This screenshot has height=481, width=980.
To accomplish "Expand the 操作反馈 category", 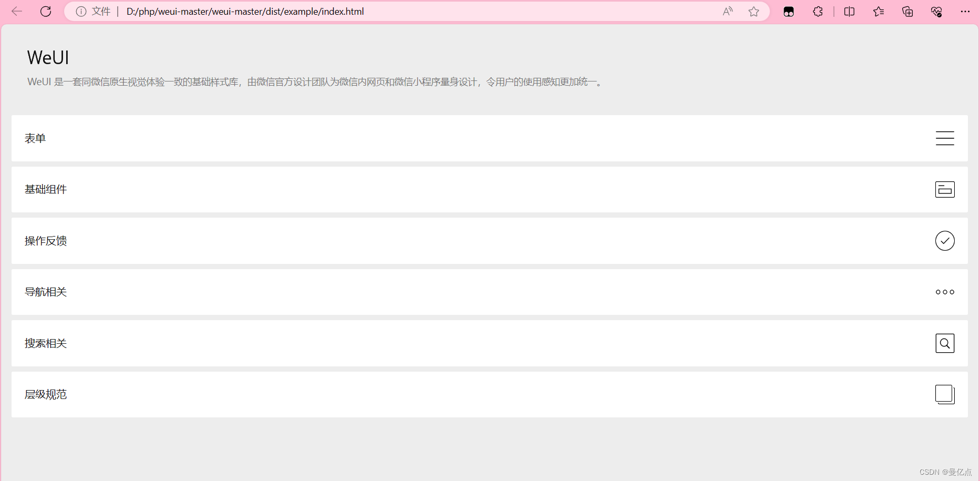I will (x=490, y=241).
